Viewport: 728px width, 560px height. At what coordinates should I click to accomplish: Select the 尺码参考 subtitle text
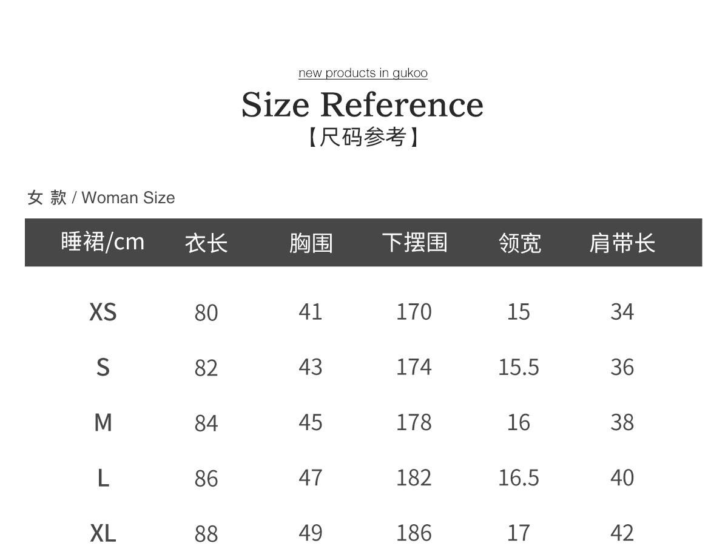(363, 137)
